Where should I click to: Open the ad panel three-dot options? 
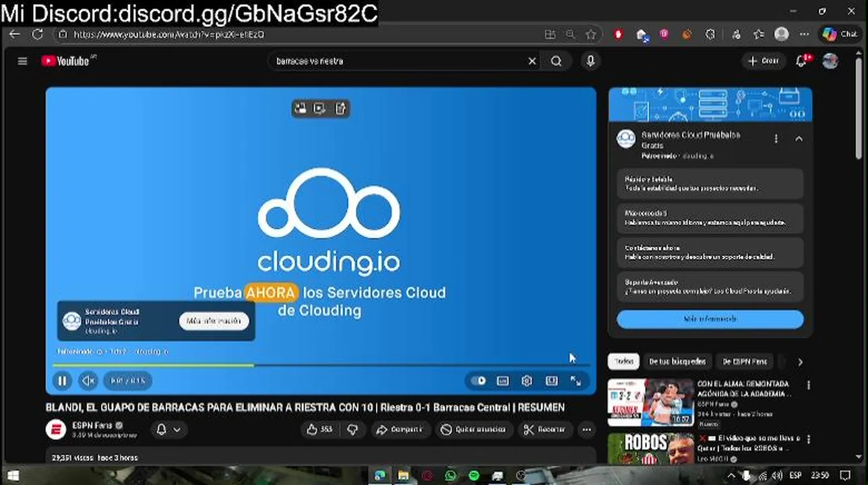776,139
